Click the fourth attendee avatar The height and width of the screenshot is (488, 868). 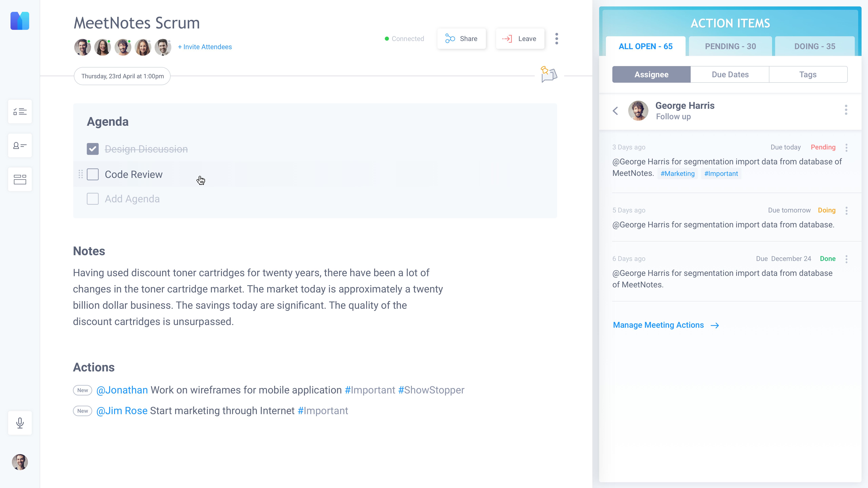143,47
